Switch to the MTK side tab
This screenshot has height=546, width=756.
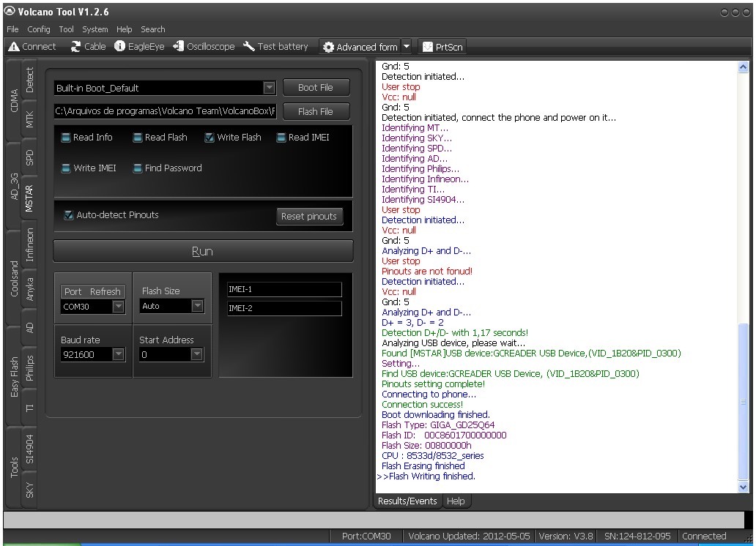click(x=29, y=119)
